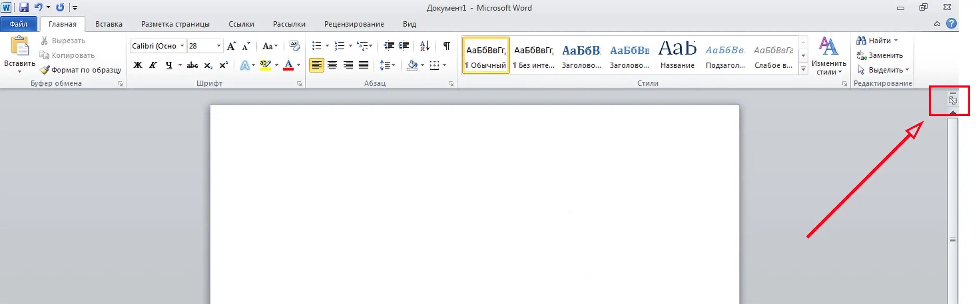980x304 pixels.
Task: Increase font size with grow icon
Action: click(x=231, y=46)
